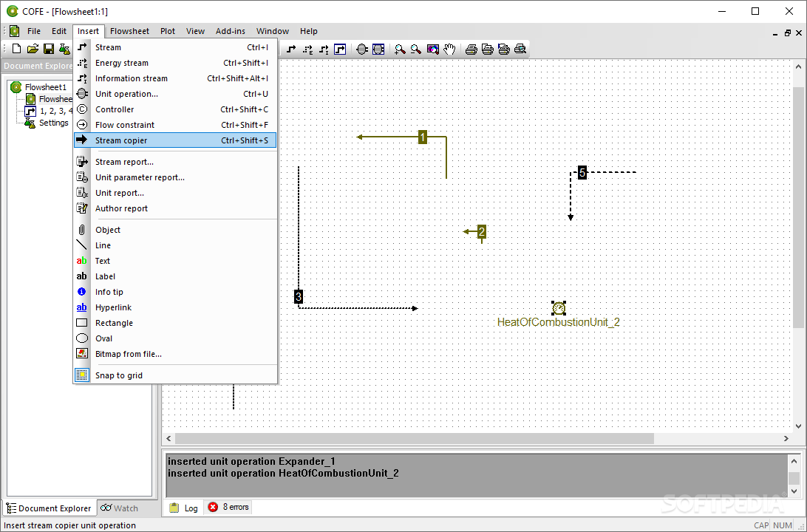Click the flask icon in toolbar

coord(64,49)
